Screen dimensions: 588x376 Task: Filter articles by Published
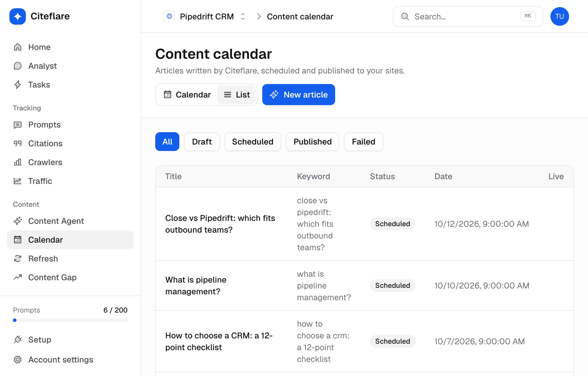coord(313,142)
